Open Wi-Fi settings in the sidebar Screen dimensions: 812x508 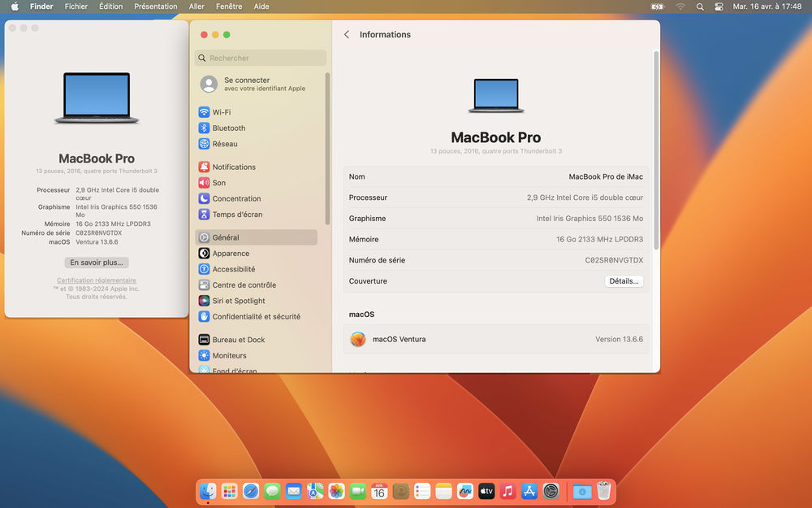pyautogui.click(x=221, y=112)
